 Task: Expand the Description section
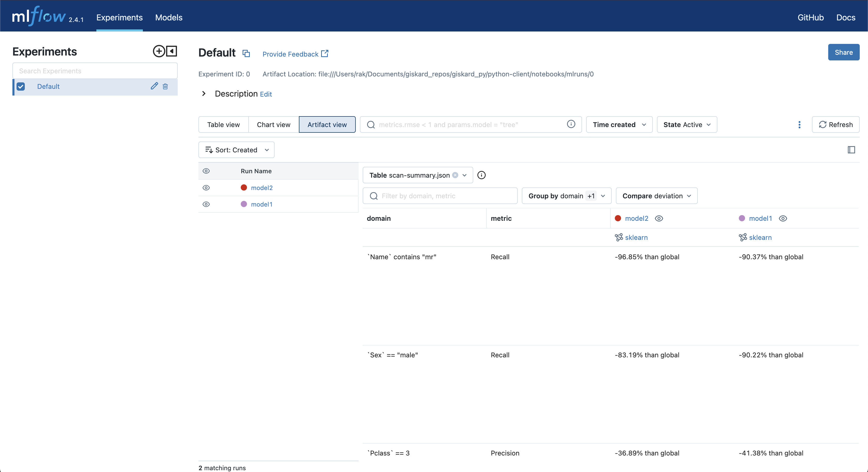[x=204, y=94]
